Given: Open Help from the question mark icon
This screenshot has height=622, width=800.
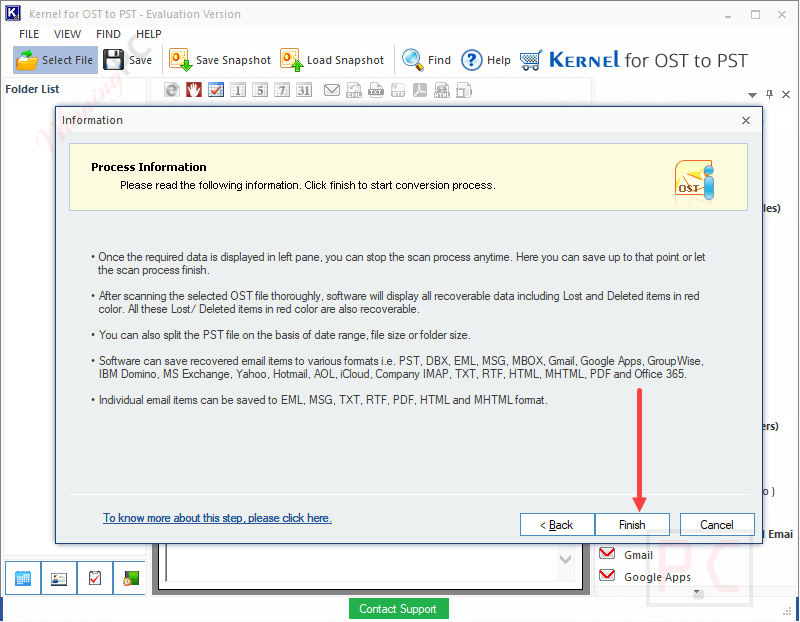Looking at the screenshot, I should click(x=471, y=60).
